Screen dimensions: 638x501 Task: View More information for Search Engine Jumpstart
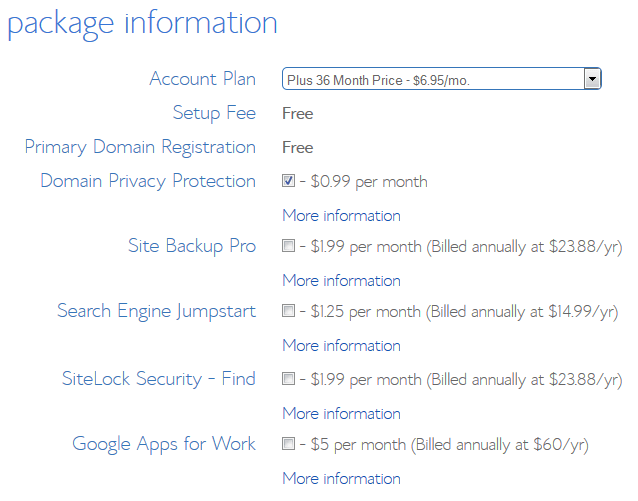click(341, 345)
